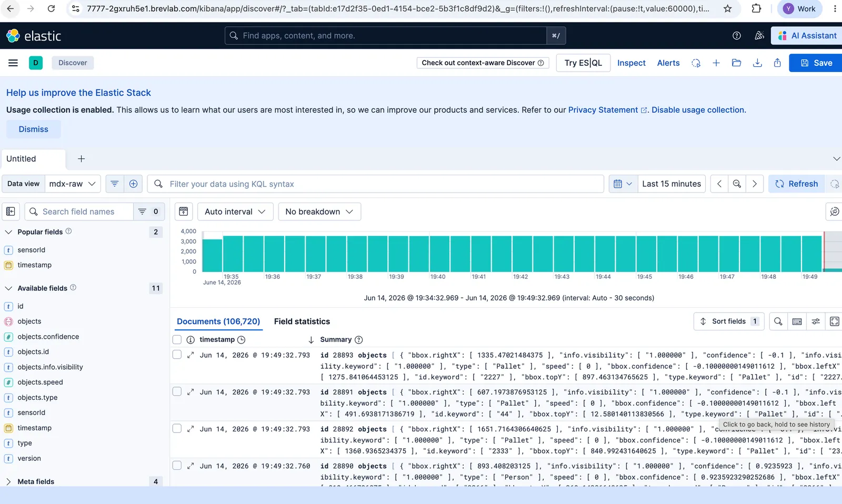Switch to Try ES|QL mode
Viewport: 842px width, 504px height.
click(583, 63)
